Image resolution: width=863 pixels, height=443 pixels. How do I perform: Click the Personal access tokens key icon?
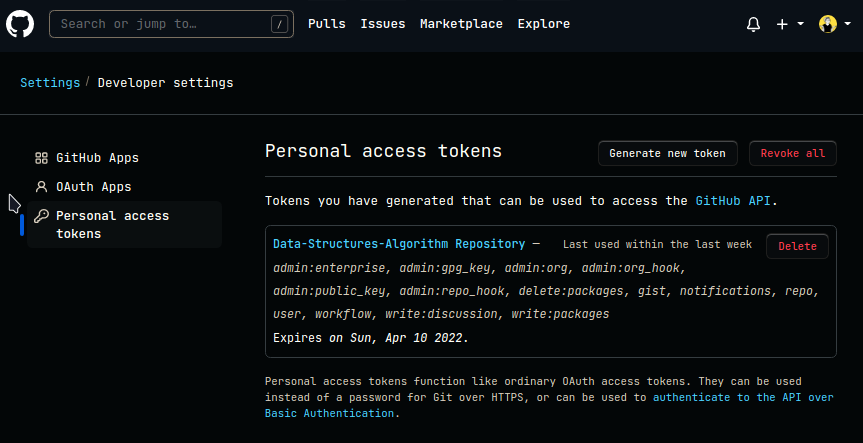41,216
